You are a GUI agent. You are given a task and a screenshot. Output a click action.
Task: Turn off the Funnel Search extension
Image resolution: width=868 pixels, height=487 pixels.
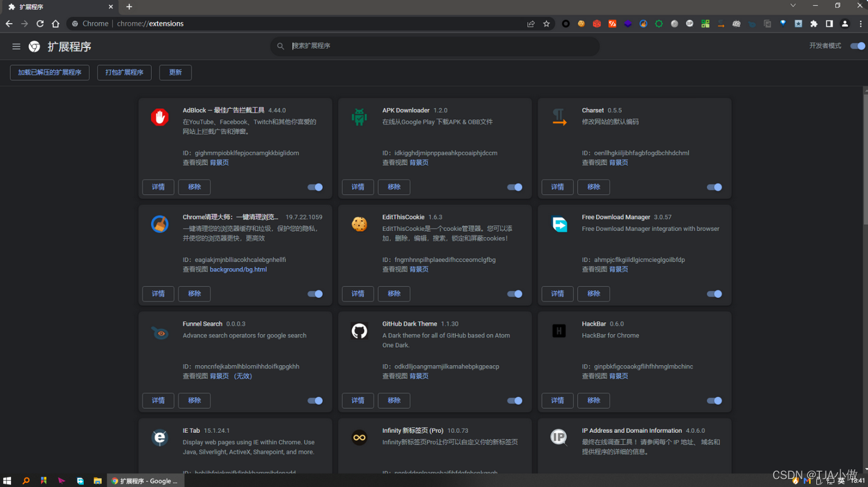315,401
